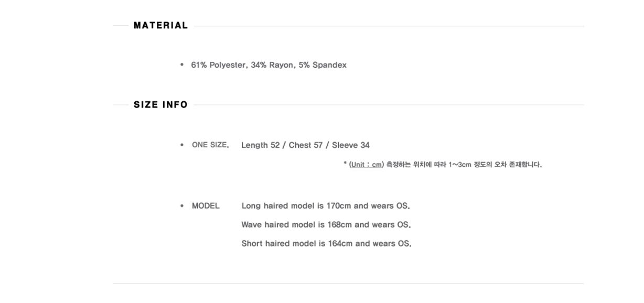Click the SIZE INFO section heading
Image resolution: width=644 pixels, height=303 pixels.
tap(160, 104)
